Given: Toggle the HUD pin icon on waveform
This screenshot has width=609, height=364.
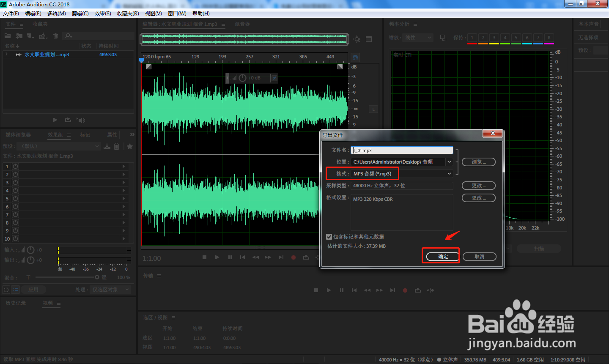Looking at the screenshot, I should pos(274,78).
